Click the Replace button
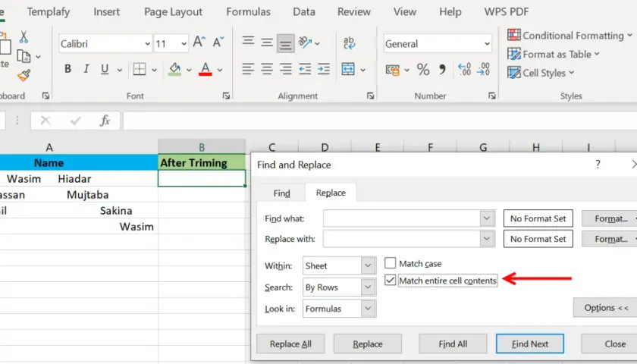Screen dimensions: 637x364 click(x=368, y=344)
